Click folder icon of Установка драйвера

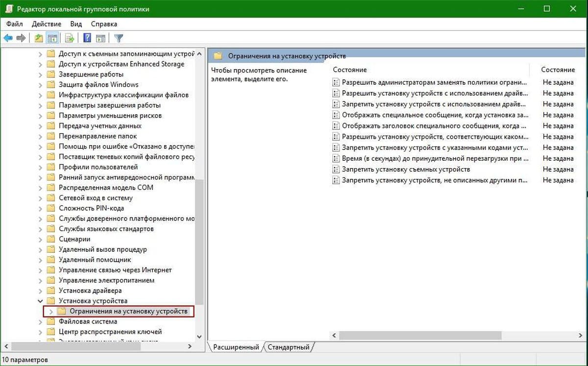click(50, 290)
